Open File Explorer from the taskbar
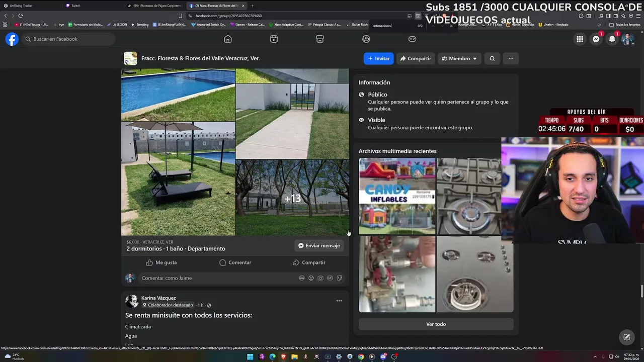This screenshot has height=362, width=644. (x=294, y=357)
